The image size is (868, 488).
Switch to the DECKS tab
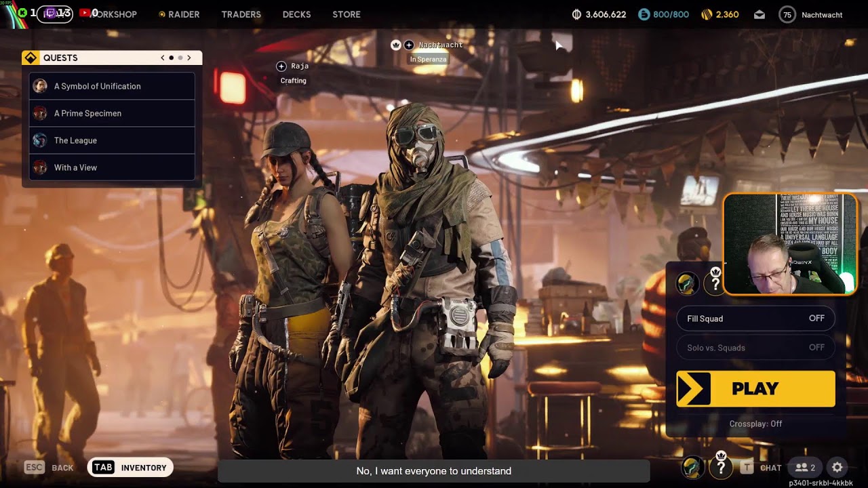tap(296, 14)
